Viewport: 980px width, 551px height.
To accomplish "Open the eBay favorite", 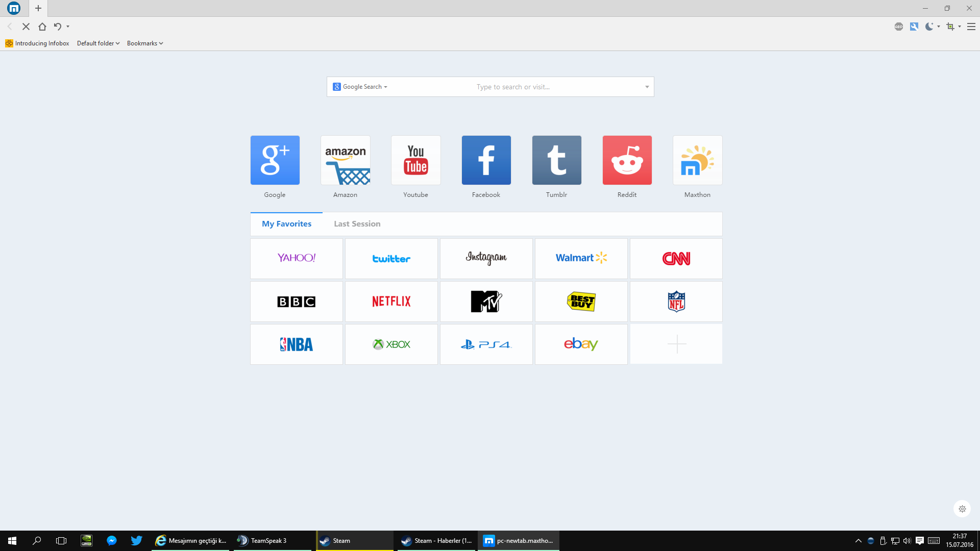I will [581, 344].
